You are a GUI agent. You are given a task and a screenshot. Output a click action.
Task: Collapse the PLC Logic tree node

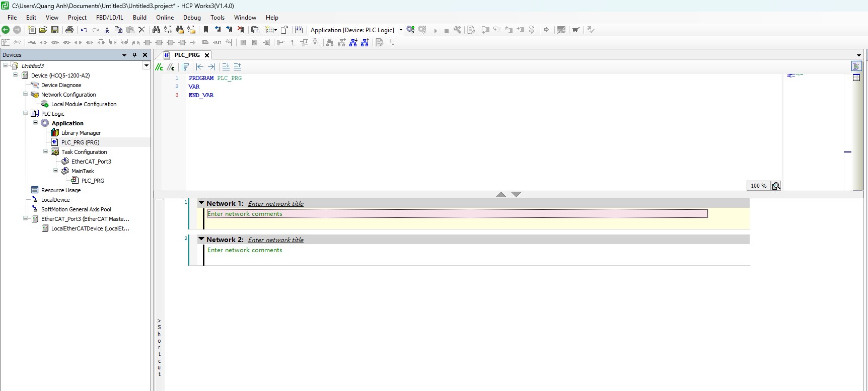coord(26,113)
